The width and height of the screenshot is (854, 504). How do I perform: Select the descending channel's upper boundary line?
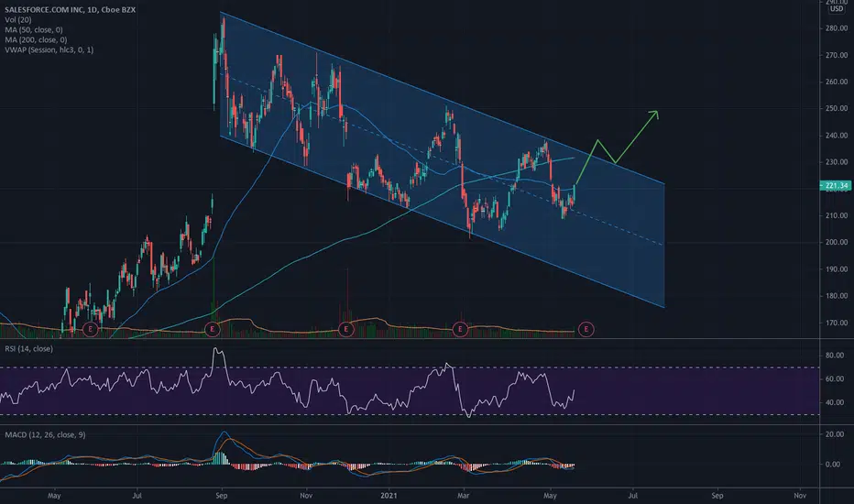pos(443,97)
